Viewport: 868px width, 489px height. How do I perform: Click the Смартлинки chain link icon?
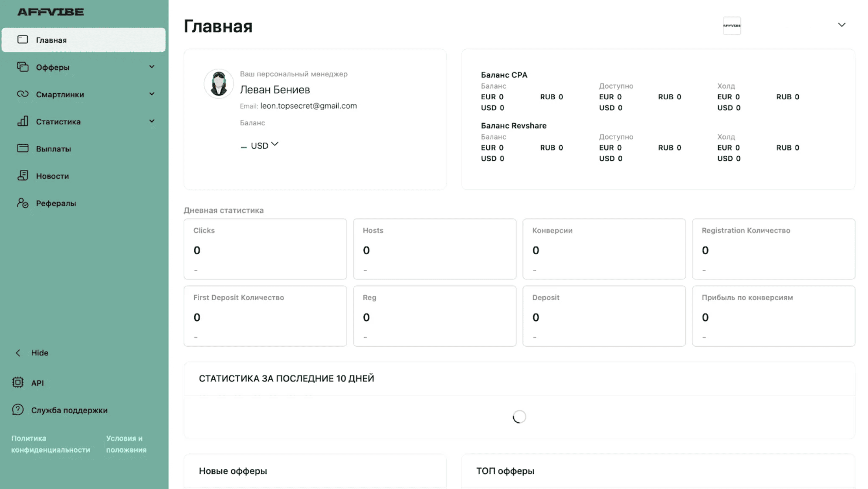23,94
